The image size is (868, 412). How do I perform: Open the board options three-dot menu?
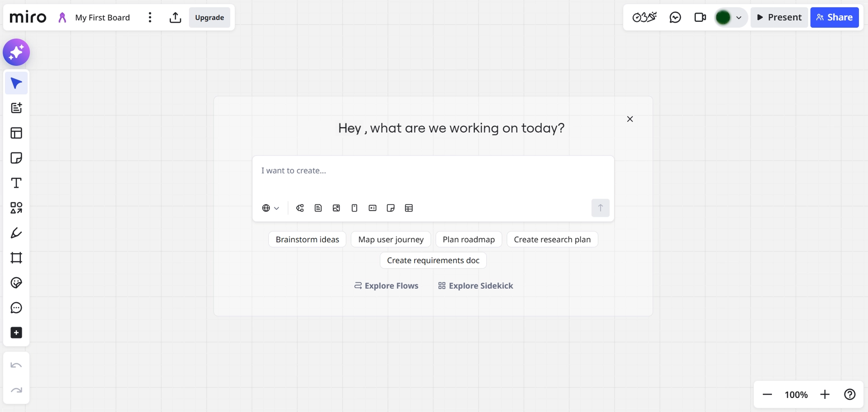click(x=150, y=18)
